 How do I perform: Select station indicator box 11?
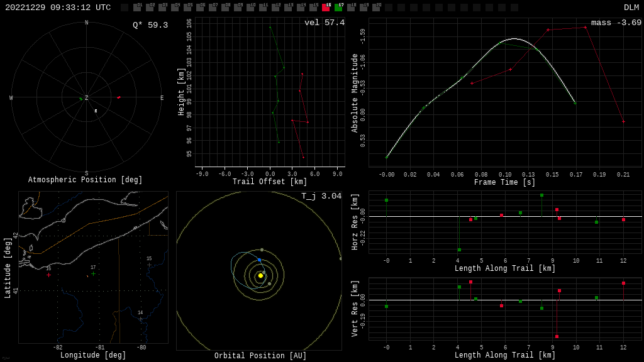pos(263,7)
